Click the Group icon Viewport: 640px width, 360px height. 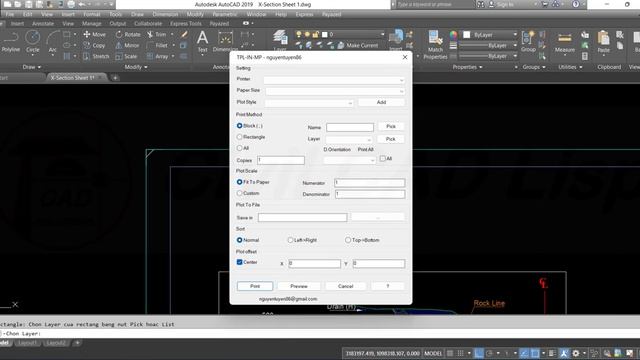coord(528,42)
